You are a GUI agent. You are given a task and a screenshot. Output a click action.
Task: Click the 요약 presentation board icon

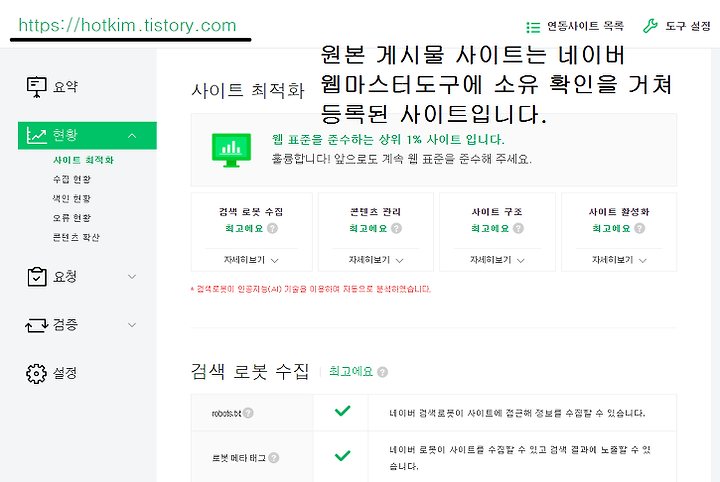coord(36,87)
